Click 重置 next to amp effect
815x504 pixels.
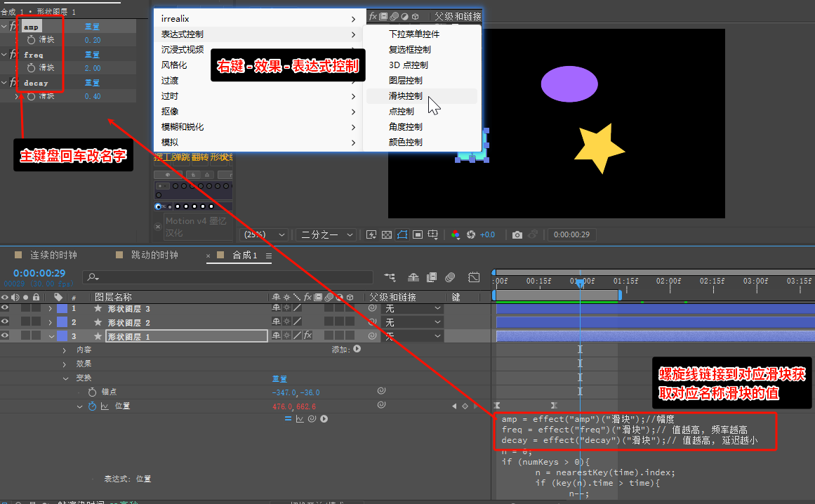point(92,27)
